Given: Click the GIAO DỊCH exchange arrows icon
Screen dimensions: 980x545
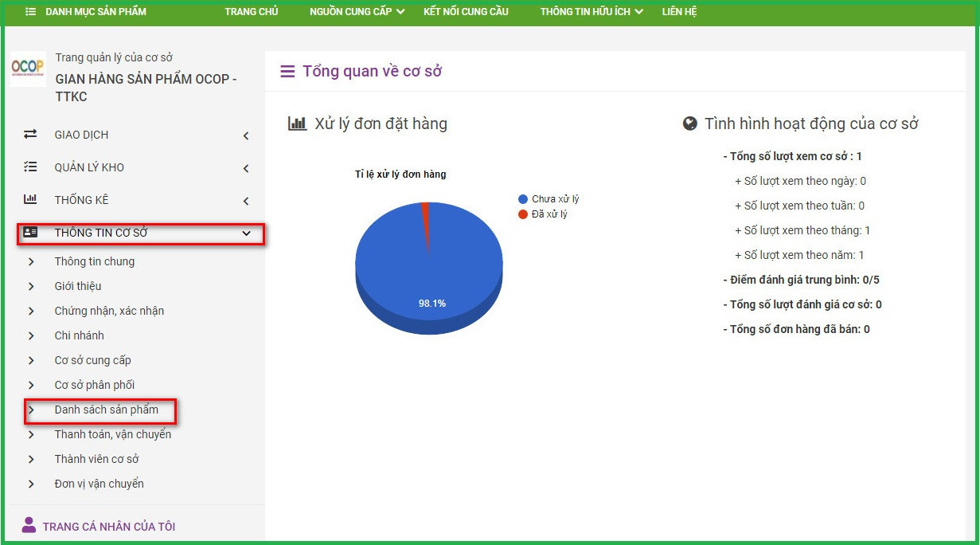Looking at the screenshot, I should [30, 135].
